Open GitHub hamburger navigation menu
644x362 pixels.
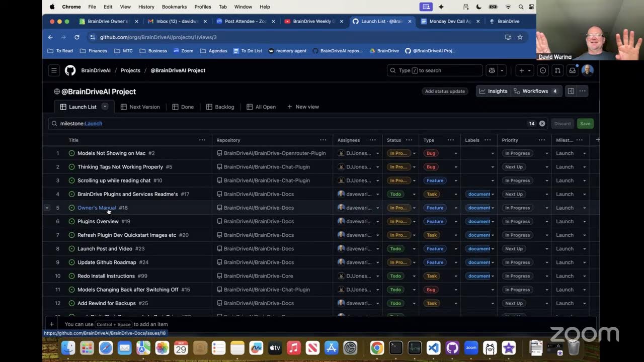54,70
